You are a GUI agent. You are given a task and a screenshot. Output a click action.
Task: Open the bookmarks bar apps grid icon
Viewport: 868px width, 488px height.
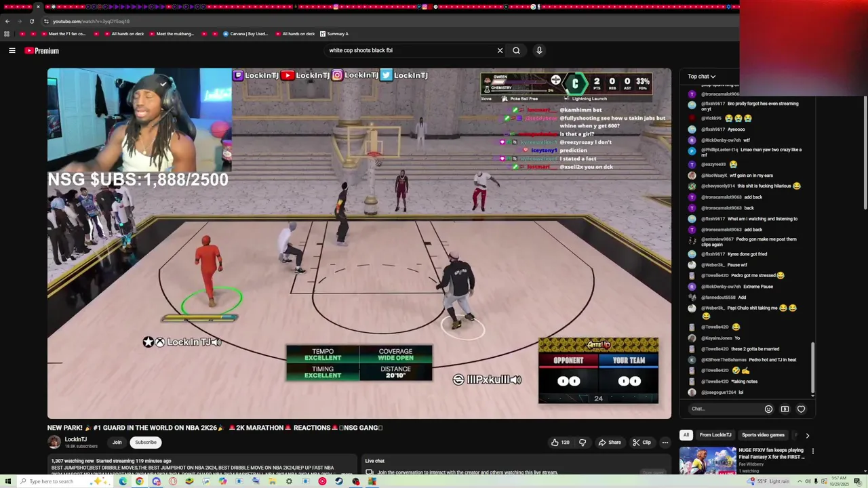point(7,34)
